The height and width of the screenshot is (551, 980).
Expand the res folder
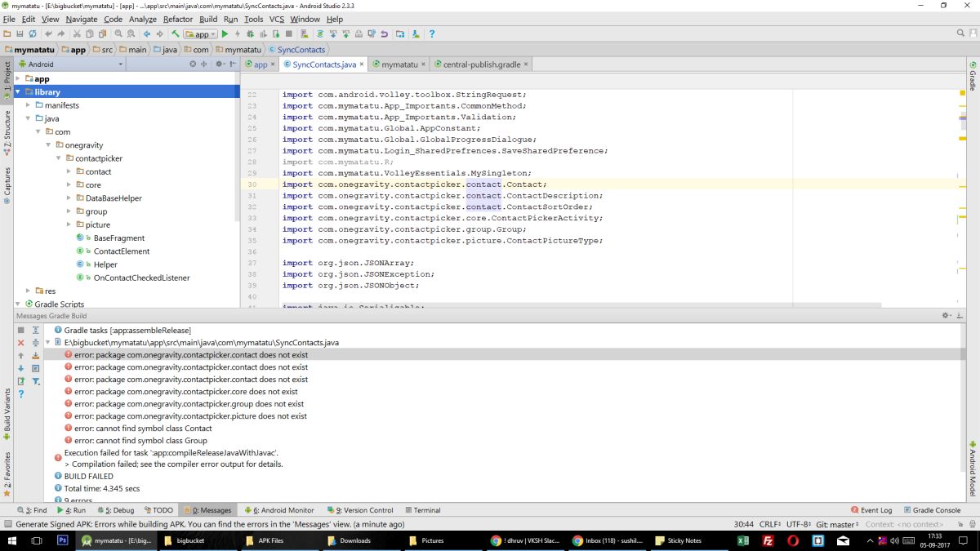(28, 291)
